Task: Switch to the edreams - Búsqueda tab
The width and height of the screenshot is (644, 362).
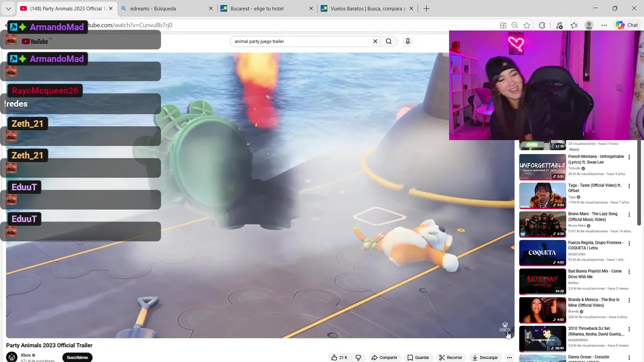Action: pyautogui.click(x=168, y=9)
